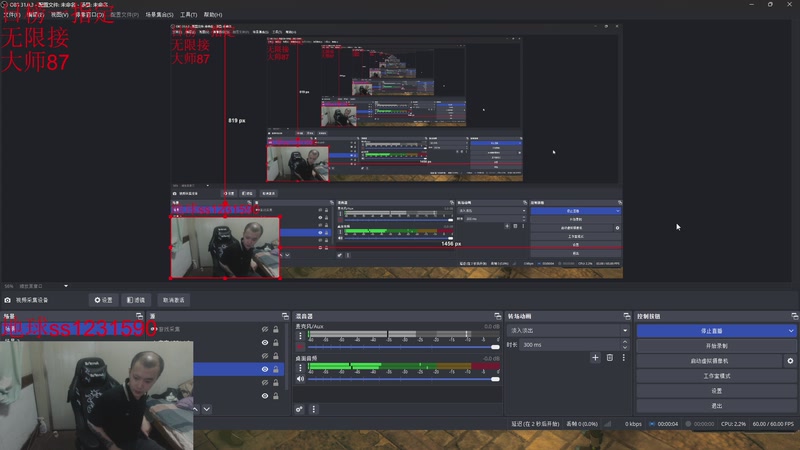Float the 转场动画 transitions dock panel icon
The height and width of the screenshot is (450, 800).
[x=627, y=316]
